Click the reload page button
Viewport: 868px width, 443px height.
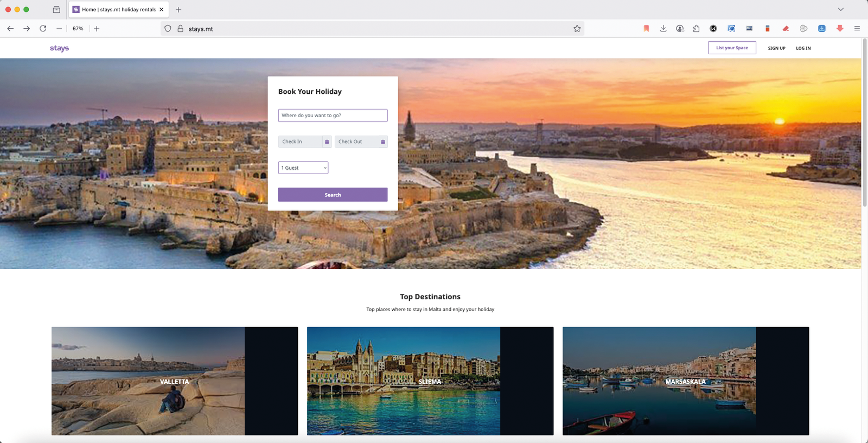coord(43,29)
